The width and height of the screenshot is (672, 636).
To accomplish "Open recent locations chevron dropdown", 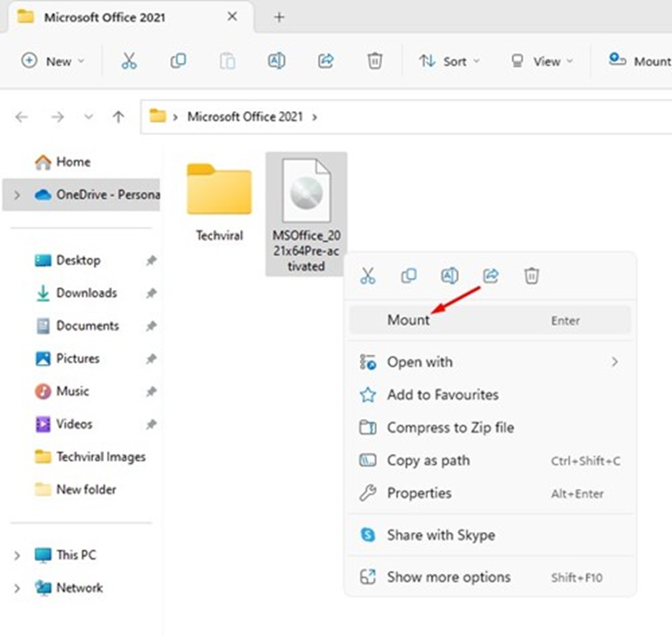I will 89,116.
